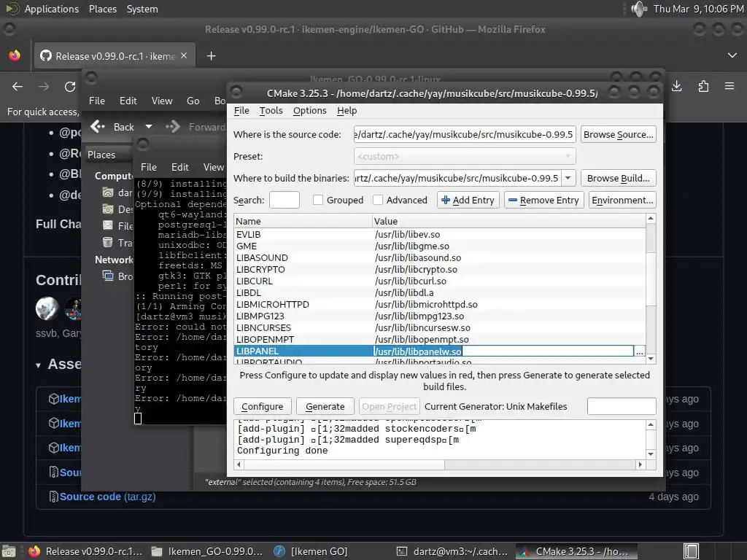
Task: Open a new Firefox tab with plus
Action: coord(211,55)
